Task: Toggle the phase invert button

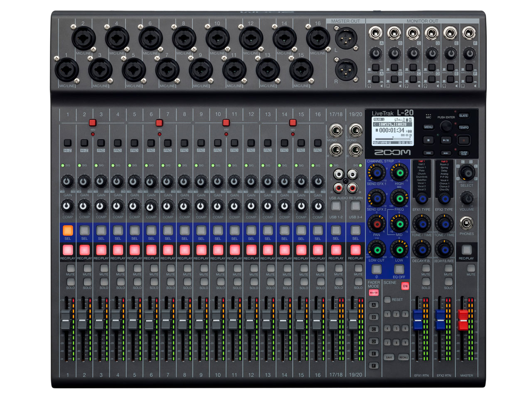Action: pos(376,269)
